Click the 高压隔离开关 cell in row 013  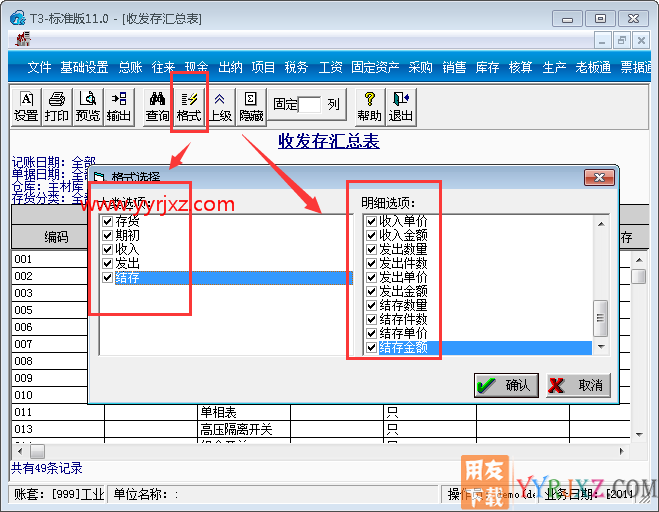point(244,429)
